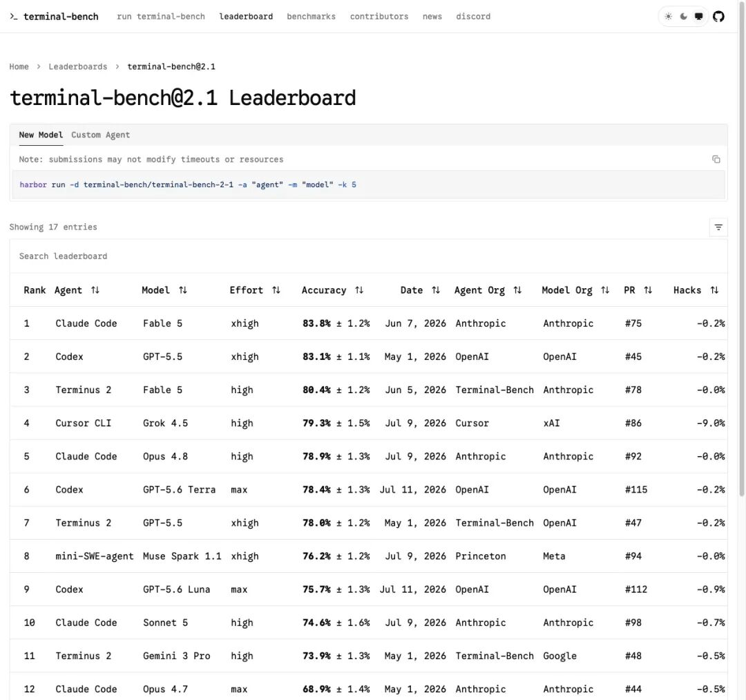The width and height of the screenshot is (746, 700).
Task: Click the Grok 4.5 model cell
Action: (166, 424)
